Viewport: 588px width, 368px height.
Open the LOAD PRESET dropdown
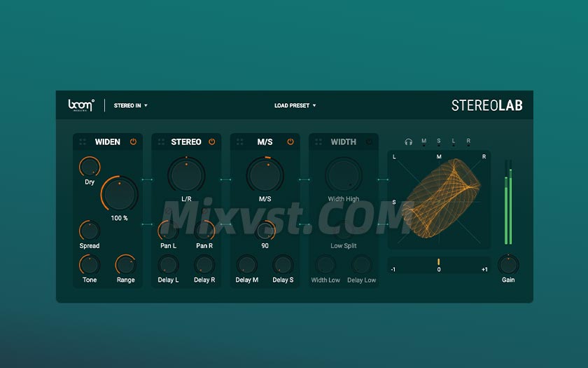(295, 106)
